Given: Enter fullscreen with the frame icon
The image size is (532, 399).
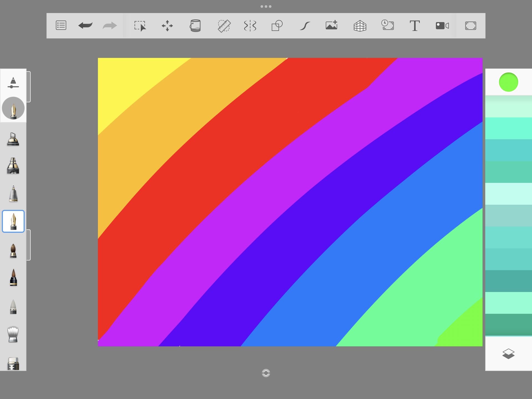Looking at the screenshot, I should (470, 26).
